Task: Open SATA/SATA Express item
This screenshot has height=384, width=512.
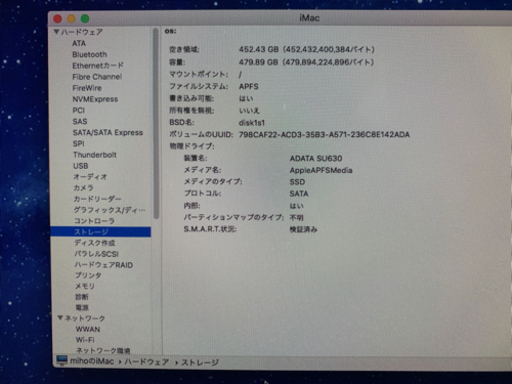Action: pos(108,132)
